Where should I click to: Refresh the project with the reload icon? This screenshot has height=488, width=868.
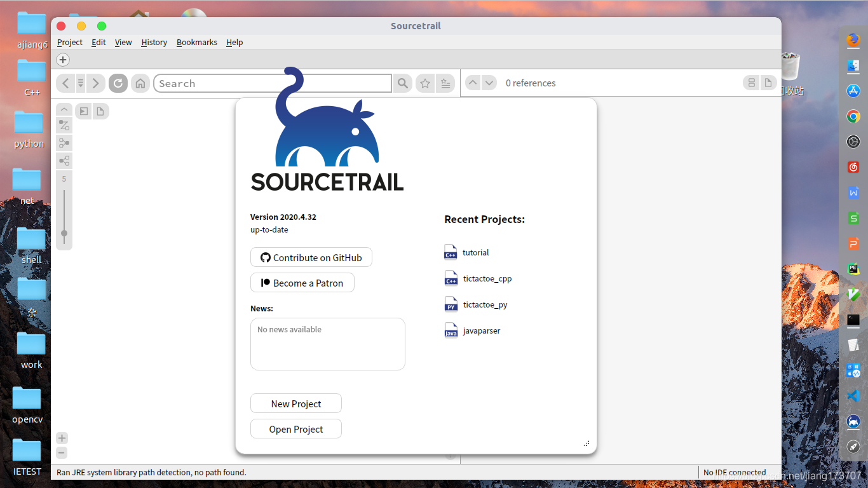point(118,83)
